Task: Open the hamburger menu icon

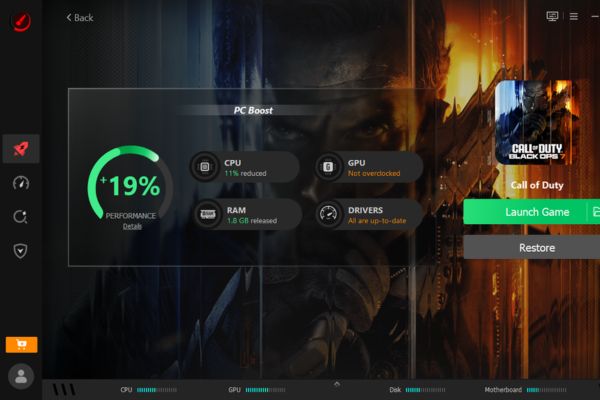Action: 574,16
